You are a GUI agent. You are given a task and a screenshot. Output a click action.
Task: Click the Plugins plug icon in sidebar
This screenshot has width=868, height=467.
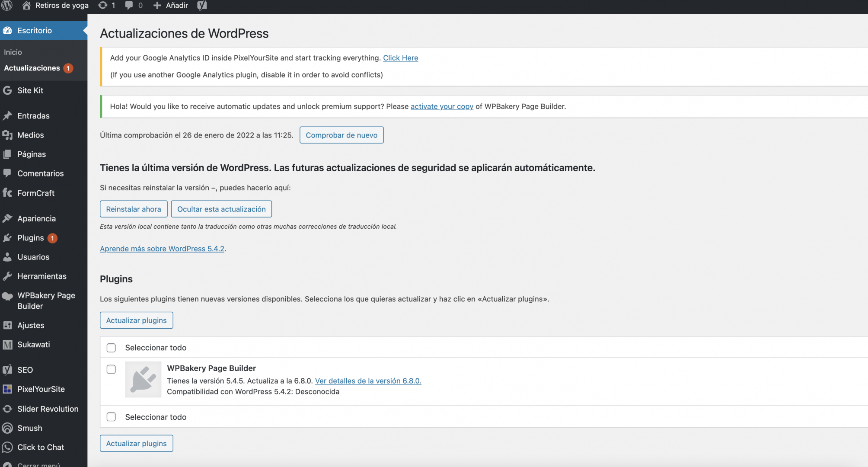pyautogui.click(x=7, y=237)
